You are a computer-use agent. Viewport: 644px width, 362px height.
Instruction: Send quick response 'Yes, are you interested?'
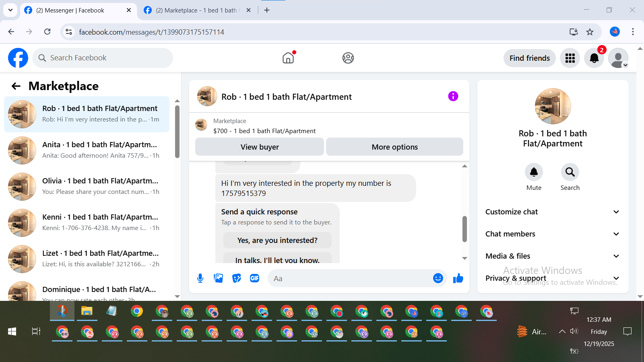tap(277, 240)
